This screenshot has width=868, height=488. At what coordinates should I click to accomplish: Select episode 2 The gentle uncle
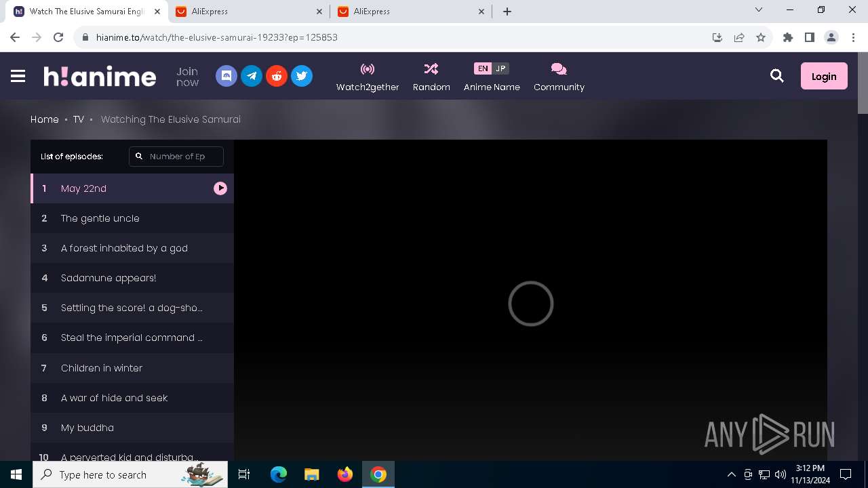[132, 218]
